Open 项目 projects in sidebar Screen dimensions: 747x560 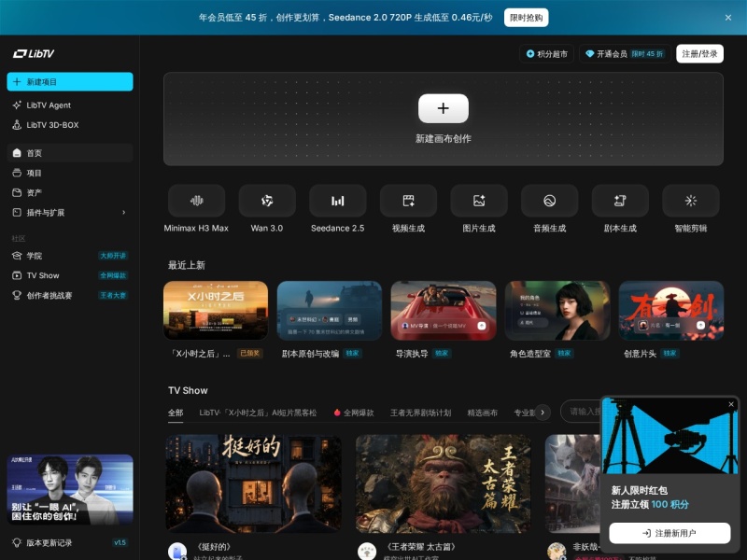pyautogui.click(x=69, y=173)
